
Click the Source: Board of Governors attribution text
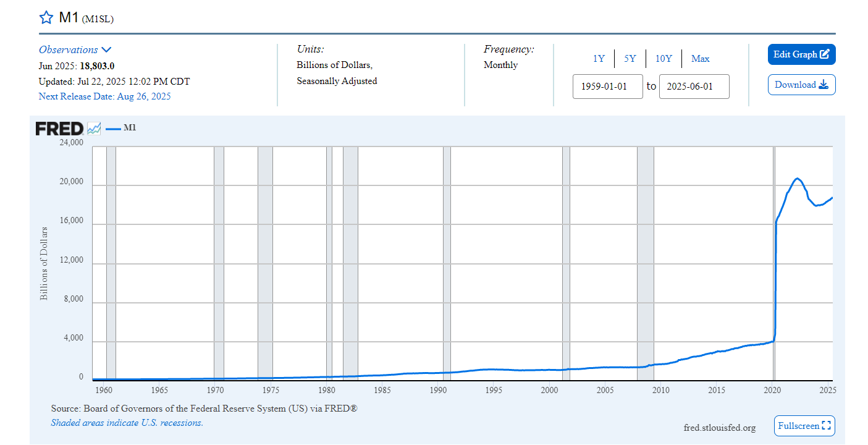pyautogui.click(x=204, y=409)
